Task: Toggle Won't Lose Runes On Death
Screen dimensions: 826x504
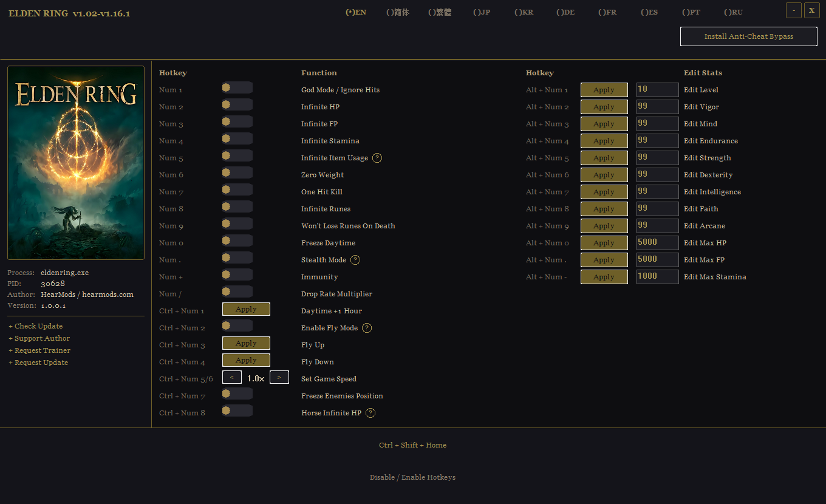Action: (237, 224)
